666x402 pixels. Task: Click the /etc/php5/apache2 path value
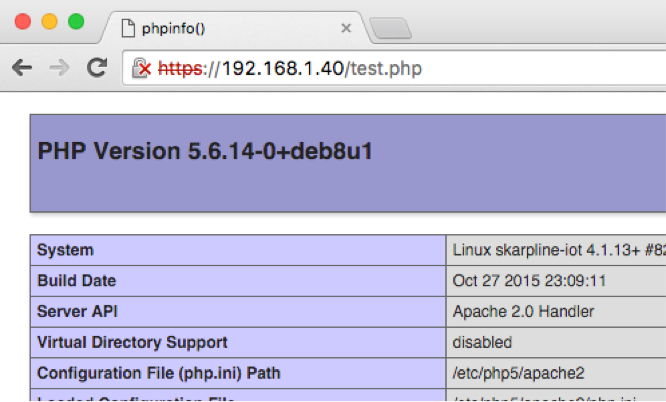pyautogui.click(x=518, y=373)
